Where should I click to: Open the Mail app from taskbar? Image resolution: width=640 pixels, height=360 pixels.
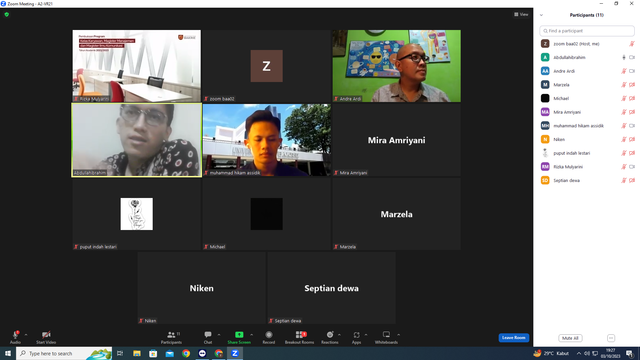point(170,353)
